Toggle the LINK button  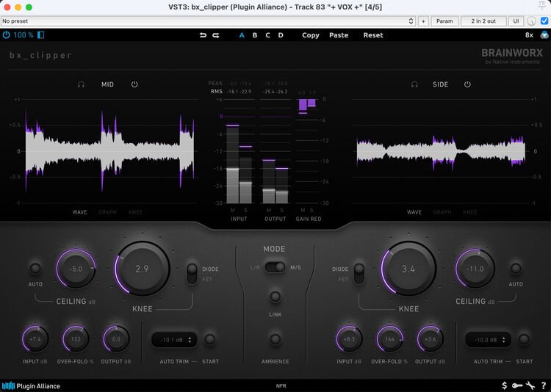[275, 297]
